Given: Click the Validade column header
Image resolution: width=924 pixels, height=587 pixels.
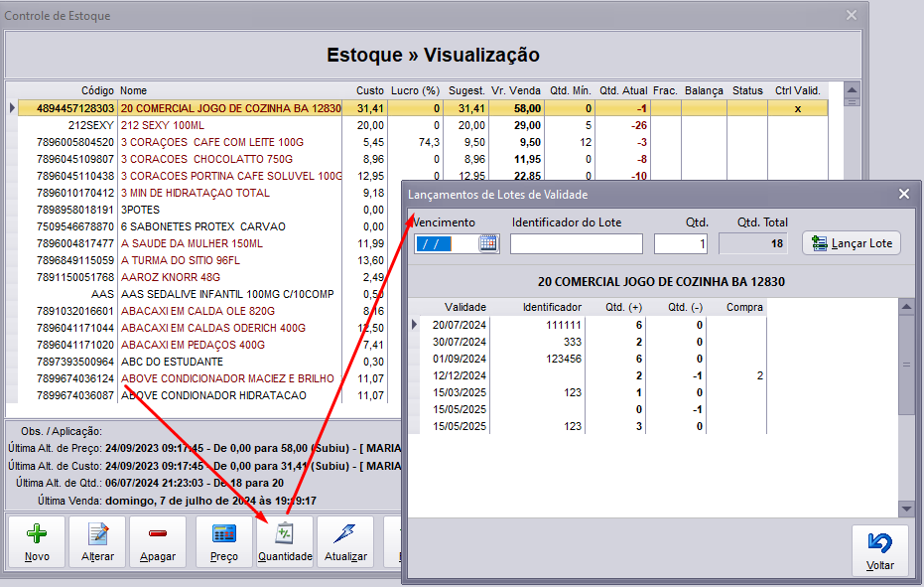Looking at the screenshot, I should (x=464, y=307).
